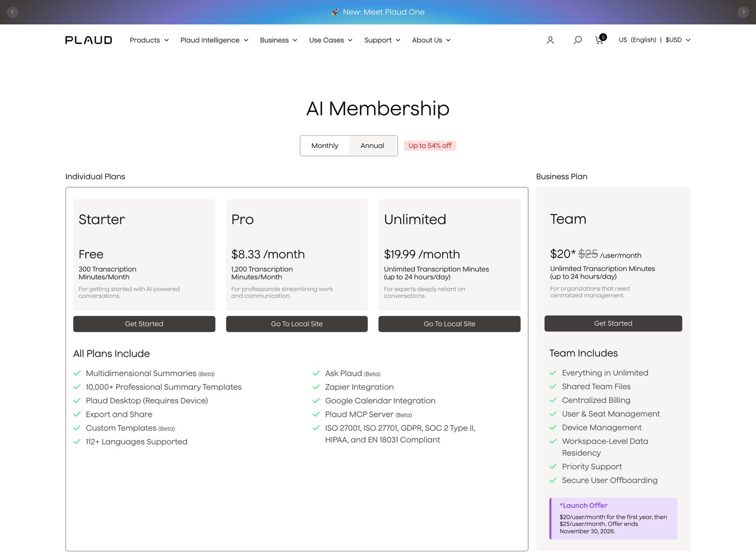Select the Pro plan card

pos(297,255)
